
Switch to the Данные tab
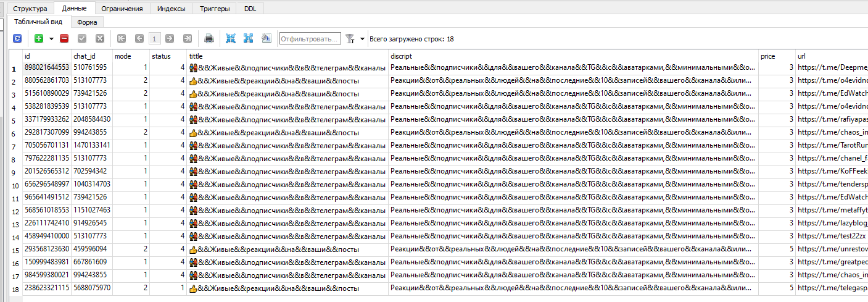click(x=75, y=8)
